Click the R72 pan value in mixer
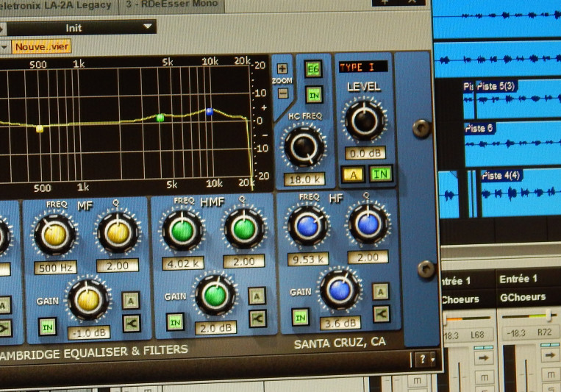Screen dimensions: 561x392 [545, 332]
